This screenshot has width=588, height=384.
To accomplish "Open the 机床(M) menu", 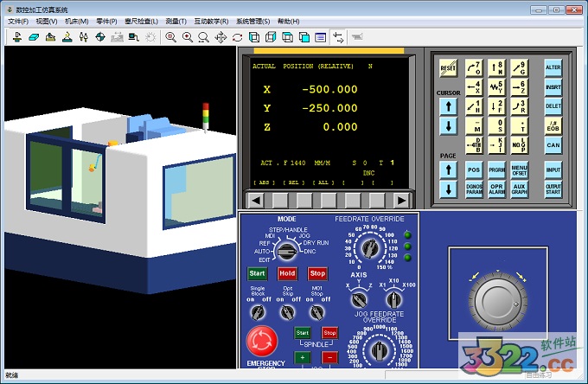I will [77, 21].
